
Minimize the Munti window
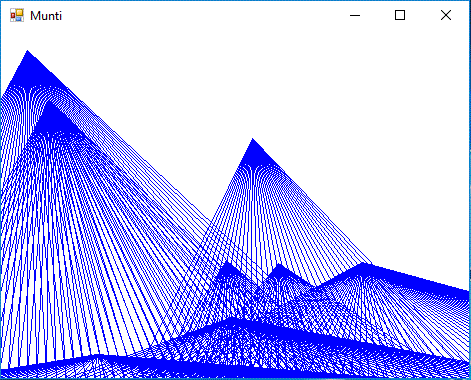(355, 15)
